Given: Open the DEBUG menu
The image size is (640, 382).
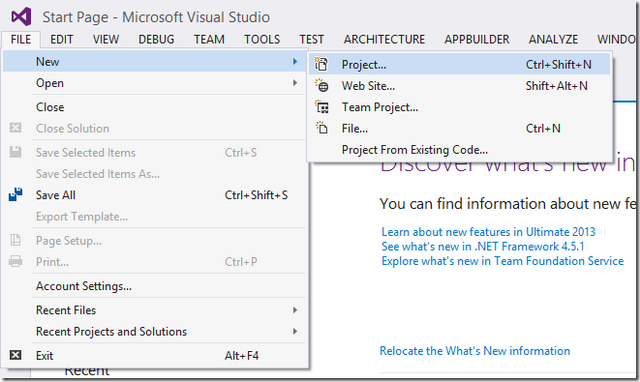Looking at the screenshot, I should 156,40.
